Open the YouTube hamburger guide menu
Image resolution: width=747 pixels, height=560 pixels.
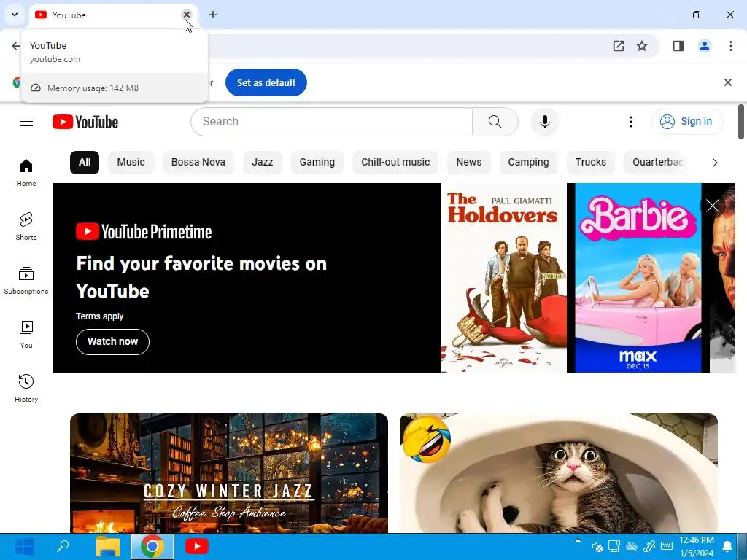(26, 122)
